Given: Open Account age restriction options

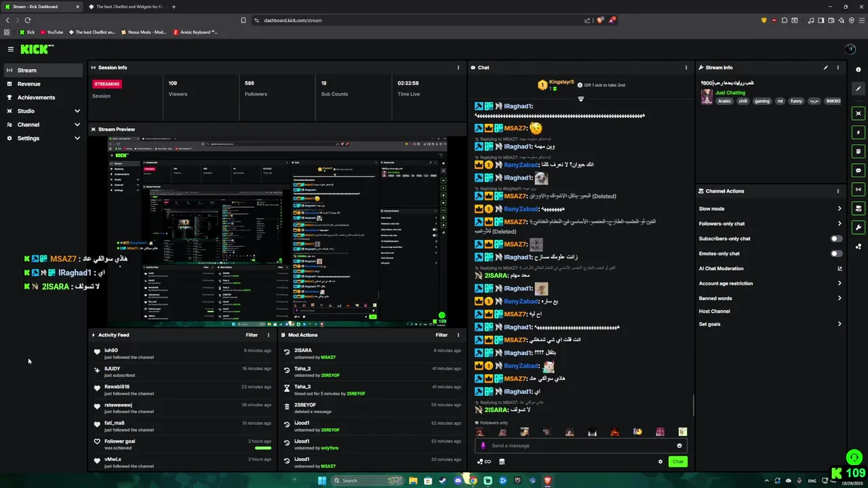Looking at the screenshot, I should [840, 283].
